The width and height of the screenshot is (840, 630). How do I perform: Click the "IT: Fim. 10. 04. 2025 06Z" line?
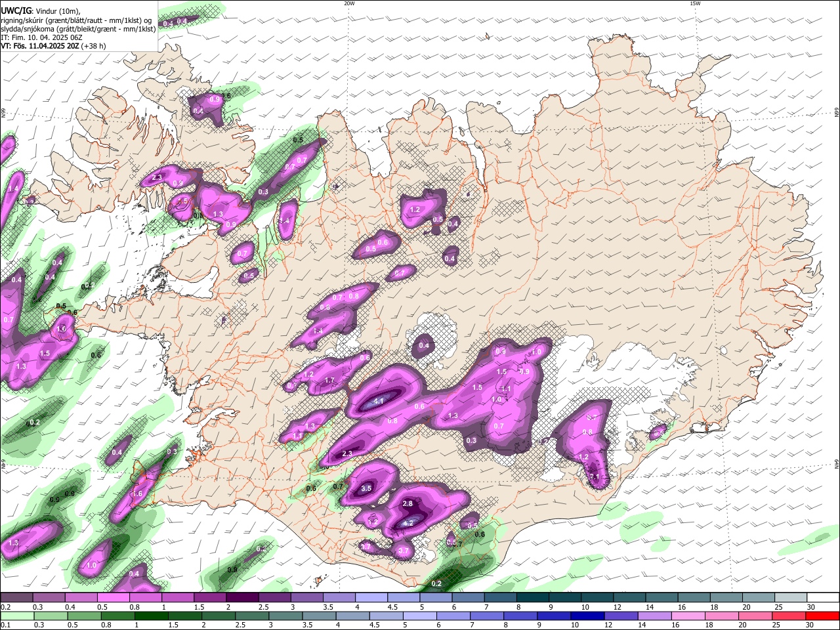tap(41, 37)
